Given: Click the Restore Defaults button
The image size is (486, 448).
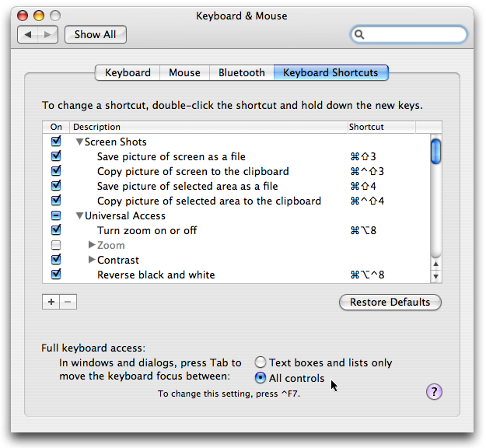Looking at the screenshot, I should point(390,302).
